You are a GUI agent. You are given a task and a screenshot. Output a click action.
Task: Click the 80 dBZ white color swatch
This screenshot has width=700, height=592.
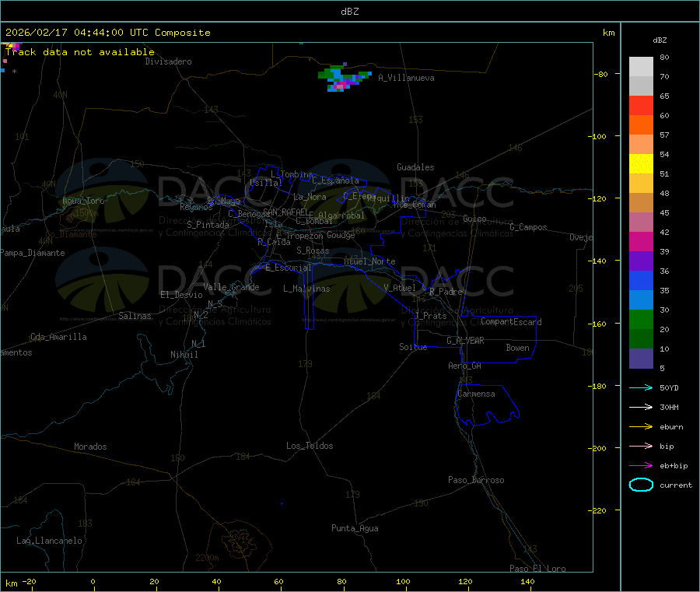[641, 67]
